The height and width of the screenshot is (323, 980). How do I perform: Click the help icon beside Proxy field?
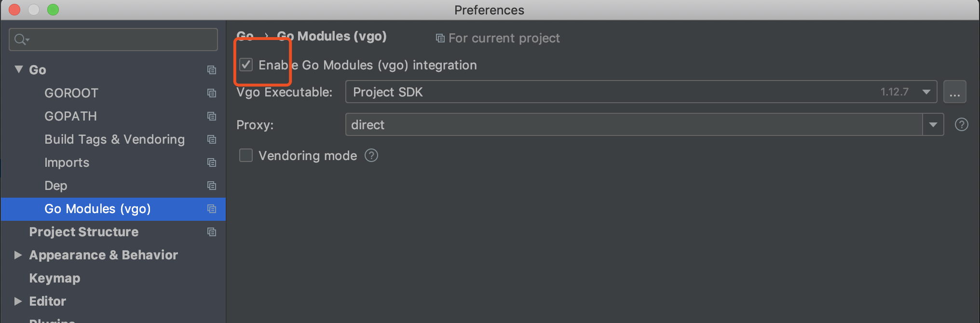click(961, 125)
